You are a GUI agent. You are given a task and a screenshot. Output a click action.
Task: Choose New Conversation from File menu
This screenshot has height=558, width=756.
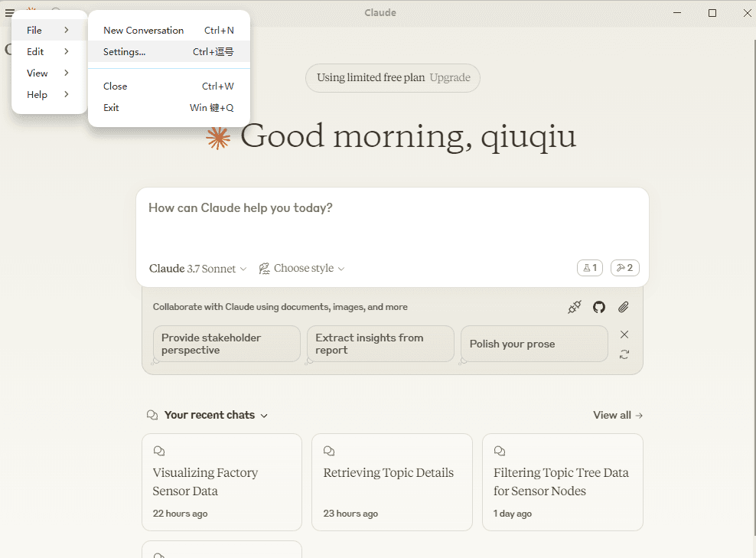pos(169,30)
